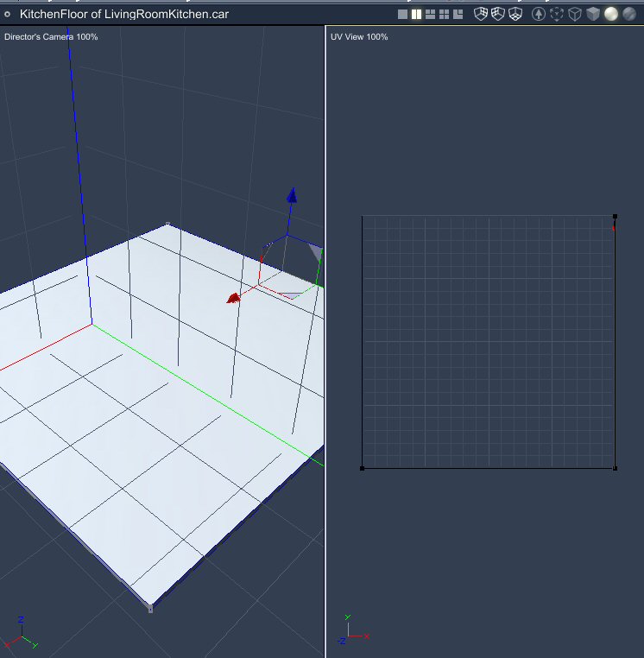This screenshot has width=644, height=658.
Task: Switch to wireframe cube display mode
Action: click(575, 14)
